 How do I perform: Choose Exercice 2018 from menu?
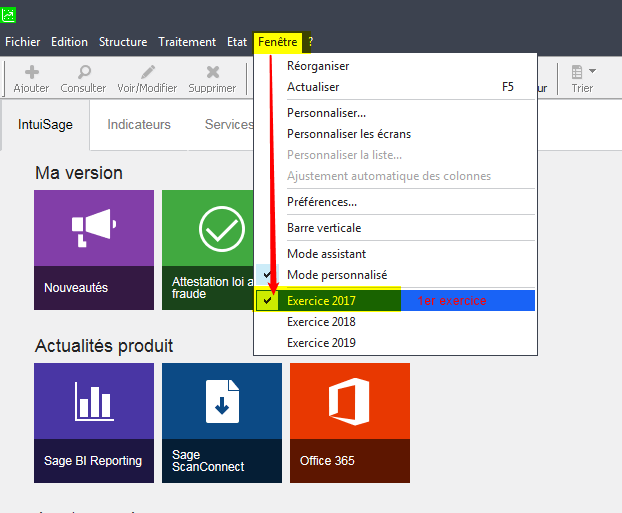[321, 322]
